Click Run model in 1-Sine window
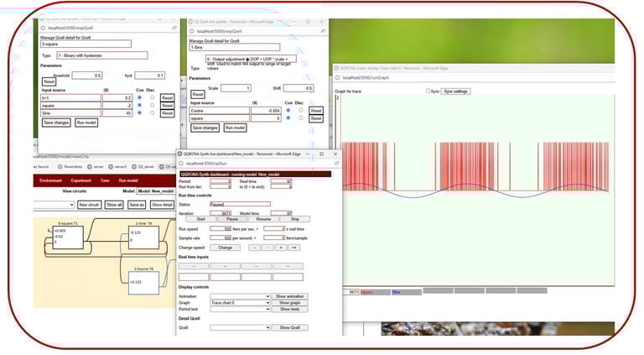 [235, 128]
